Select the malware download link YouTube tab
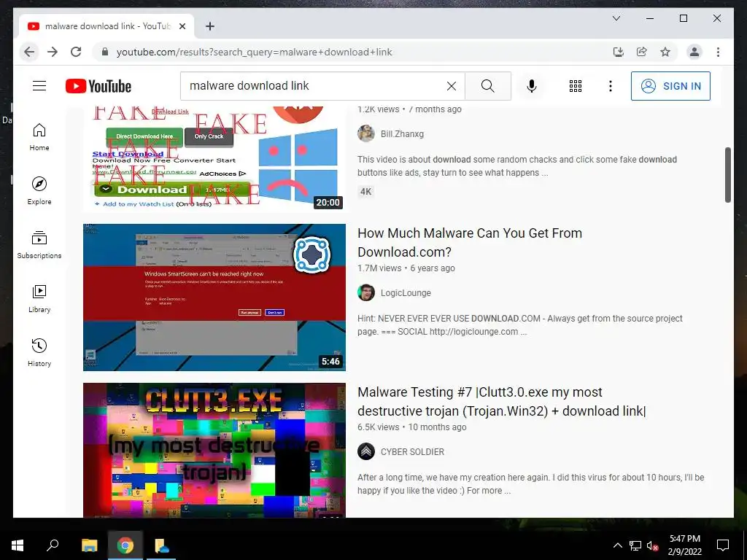Screen dimensions: 747x560 pos(107,27)
